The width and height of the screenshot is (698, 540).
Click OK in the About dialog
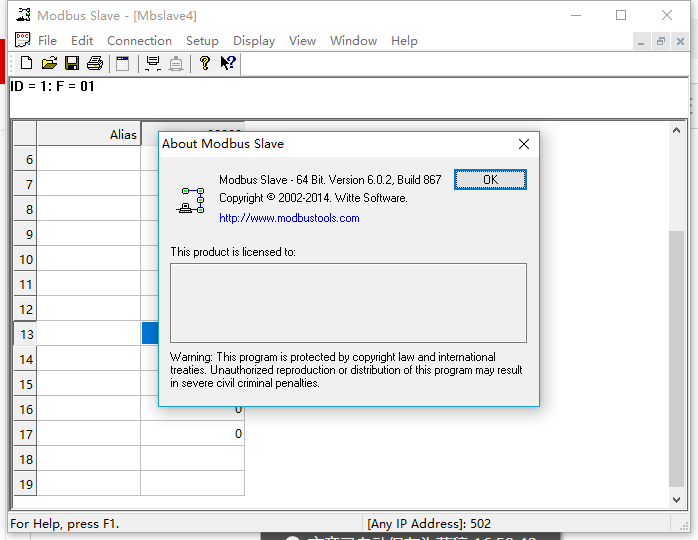tap(490, 179)
